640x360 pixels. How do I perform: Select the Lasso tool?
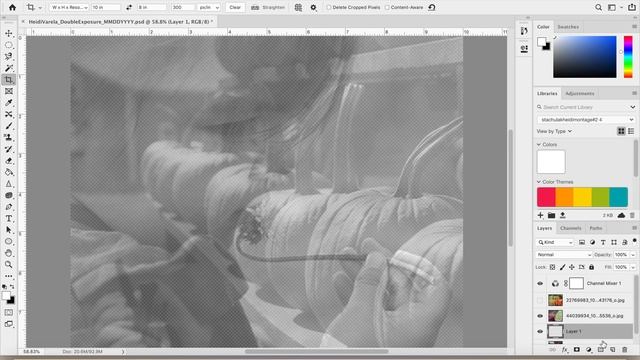9,56
